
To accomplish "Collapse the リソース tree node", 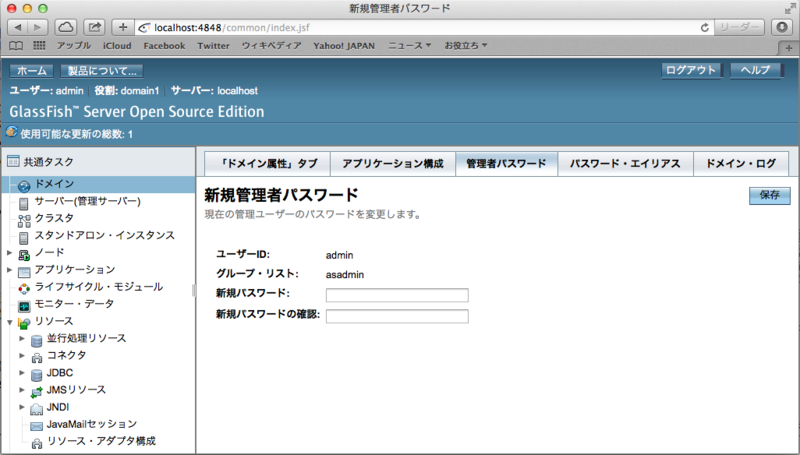I will tap(10, 322).
